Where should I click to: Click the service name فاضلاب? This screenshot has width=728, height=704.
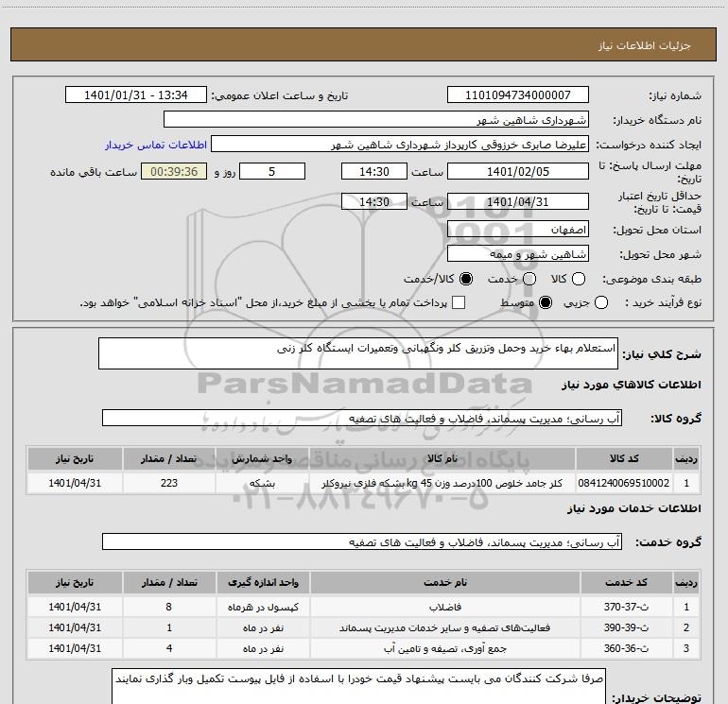[444, 607]
